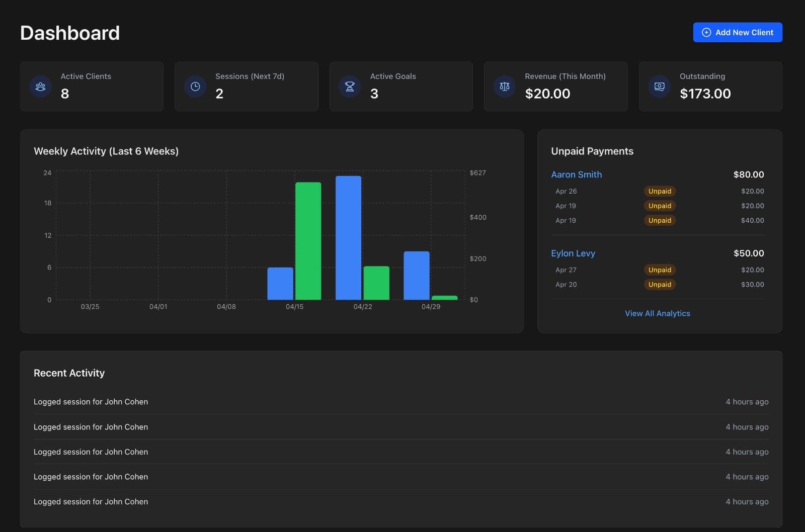Open View All Analytics
Image resolution: width=805 pixels, height=532 pixels.
point(658,313)
